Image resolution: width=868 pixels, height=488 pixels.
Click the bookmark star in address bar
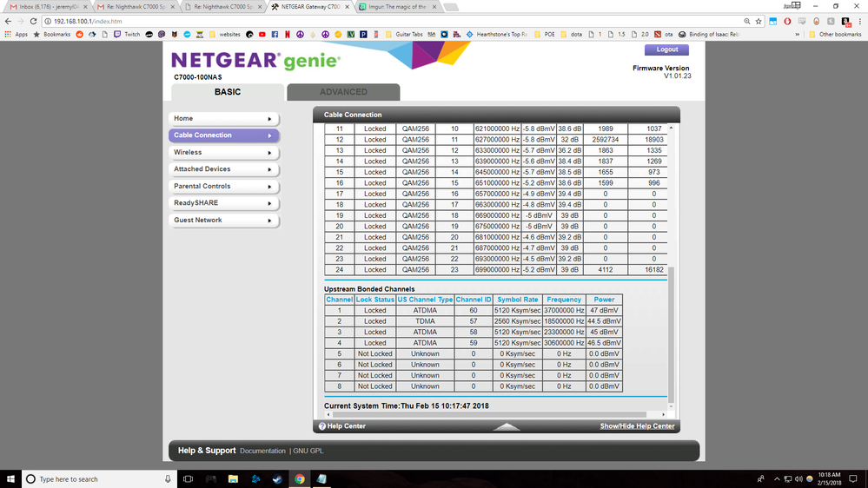(759, 21)
